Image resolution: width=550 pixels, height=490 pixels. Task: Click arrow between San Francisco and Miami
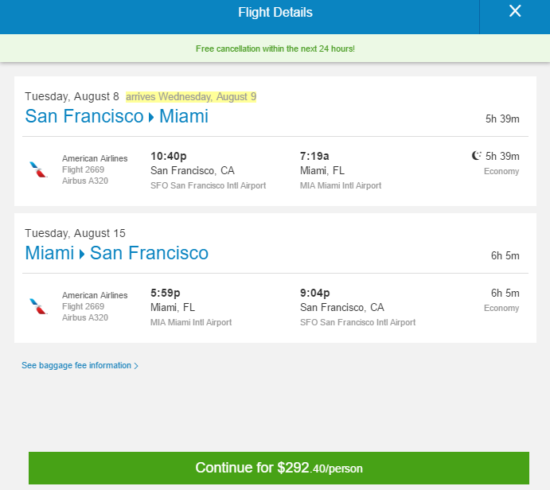pos(151,117)
